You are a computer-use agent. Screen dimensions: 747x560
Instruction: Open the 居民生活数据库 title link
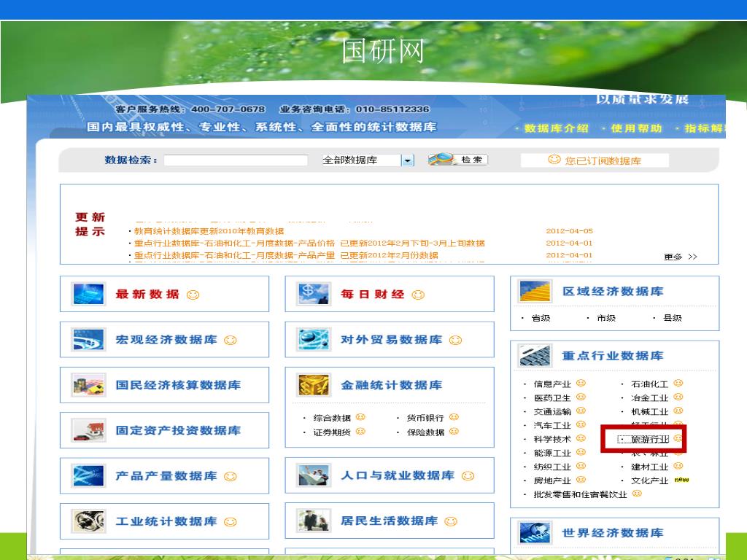tap(390, 521)
